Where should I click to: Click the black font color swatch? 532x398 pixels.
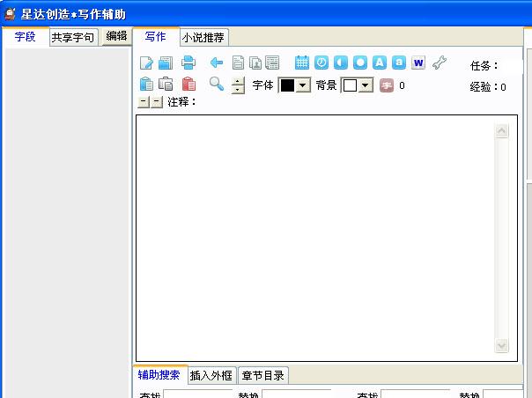[287, 85]
